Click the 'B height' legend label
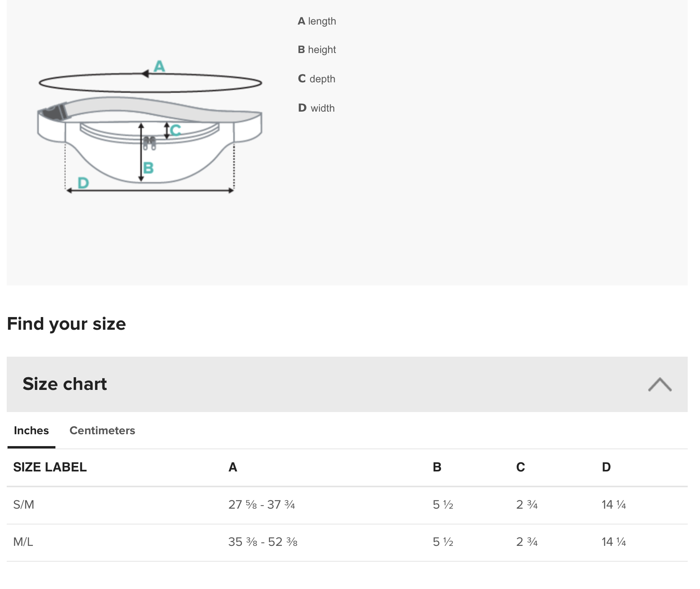The image size is (700, 589). point(317,49)
